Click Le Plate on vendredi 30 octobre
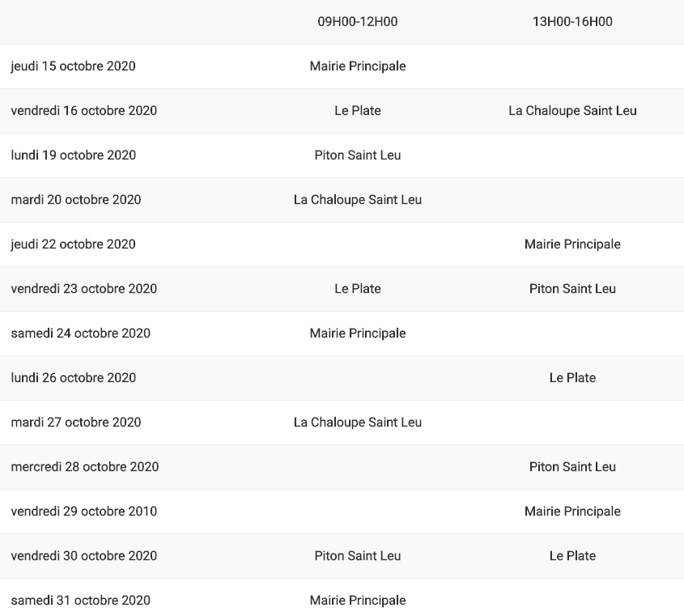Viewport: 684px width, 616px height. tap(572, 556)
